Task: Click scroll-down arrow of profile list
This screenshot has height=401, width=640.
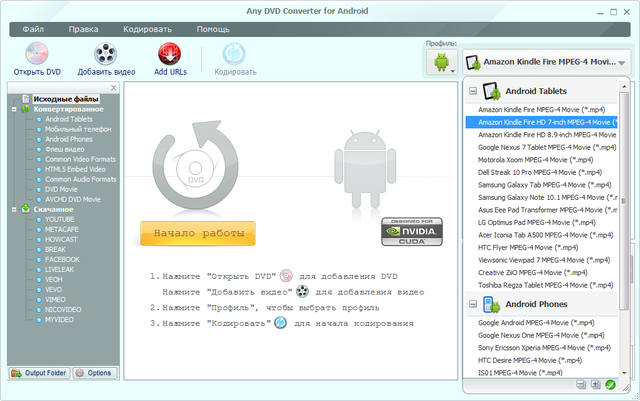Action: tap(624, 373)
